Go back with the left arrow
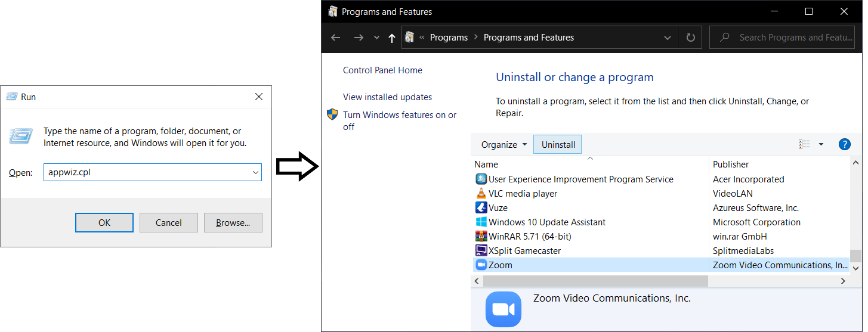Image resolution: width=868 pixels, height=332 pixels. click(x=335, y=38)
